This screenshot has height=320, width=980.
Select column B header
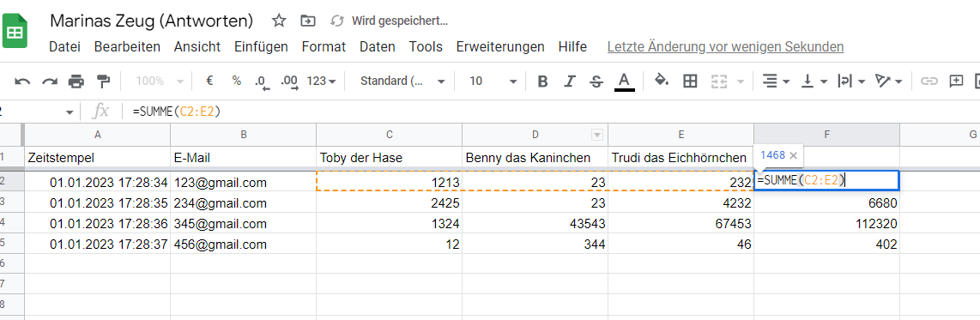pyautogui.click(x=243, y=135)
